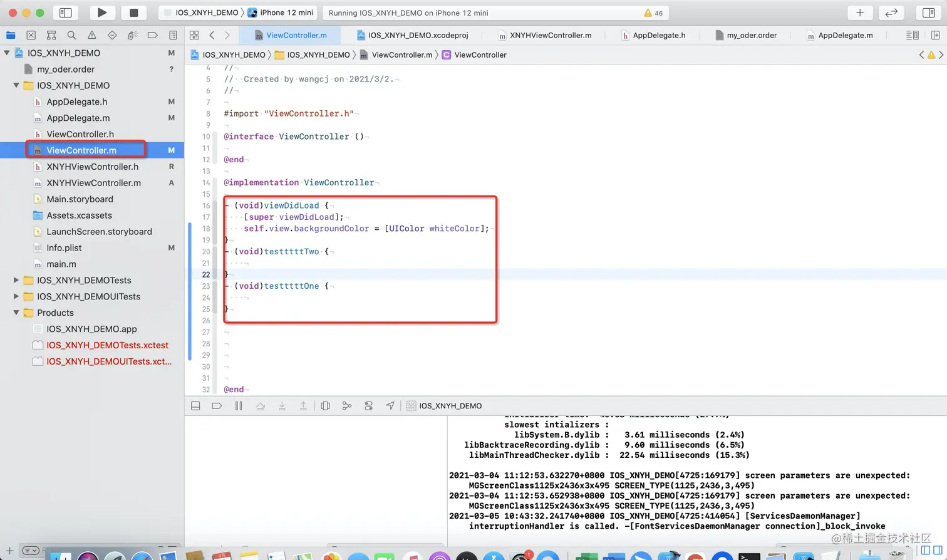Switch to the AppDelegate.h tab
Screen dimensions: 947x560
tap(653, 35)
